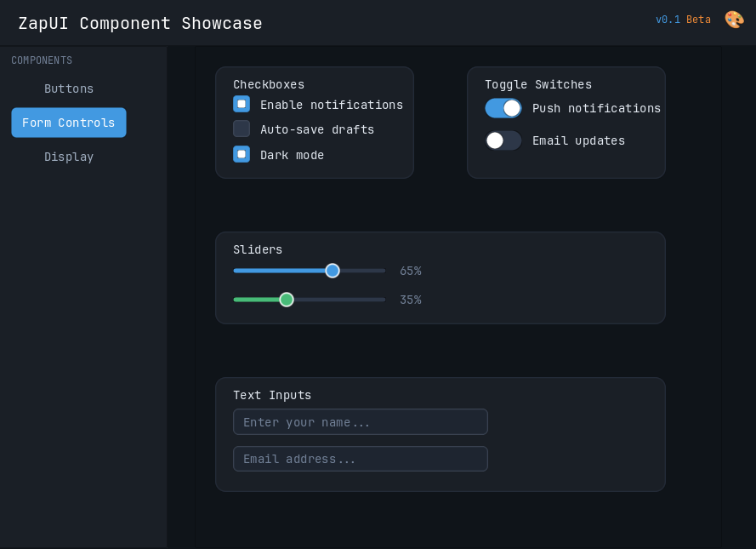The width and height of the screenshot is (756, 549).
Task: Click the Sliders card heading
Action: [x=258, y=249]
